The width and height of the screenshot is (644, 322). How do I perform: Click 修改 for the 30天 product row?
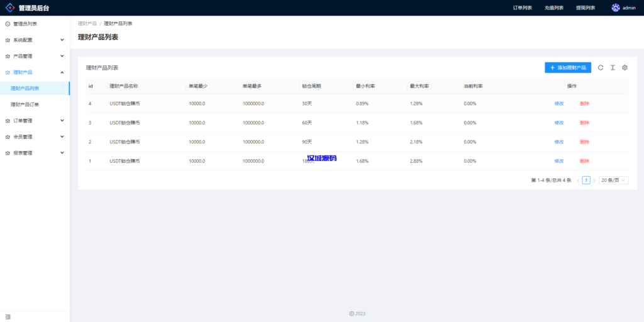click(559, 104)
